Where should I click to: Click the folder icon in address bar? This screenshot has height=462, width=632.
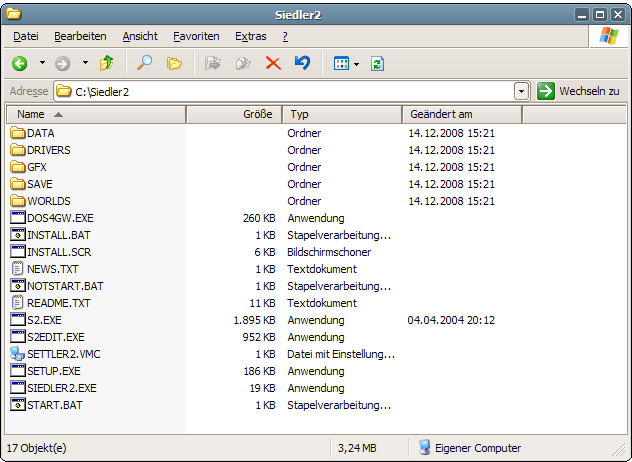(63, 91)
